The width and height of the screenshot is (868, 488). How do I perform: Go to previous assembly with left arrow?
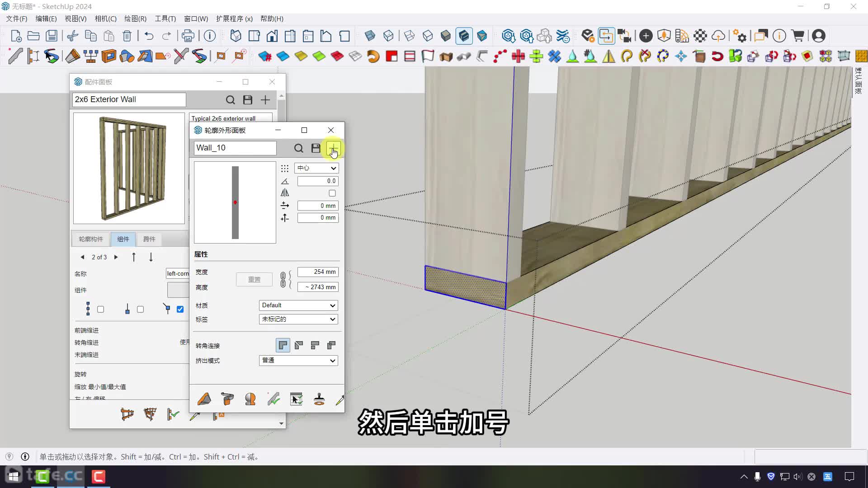82,257
